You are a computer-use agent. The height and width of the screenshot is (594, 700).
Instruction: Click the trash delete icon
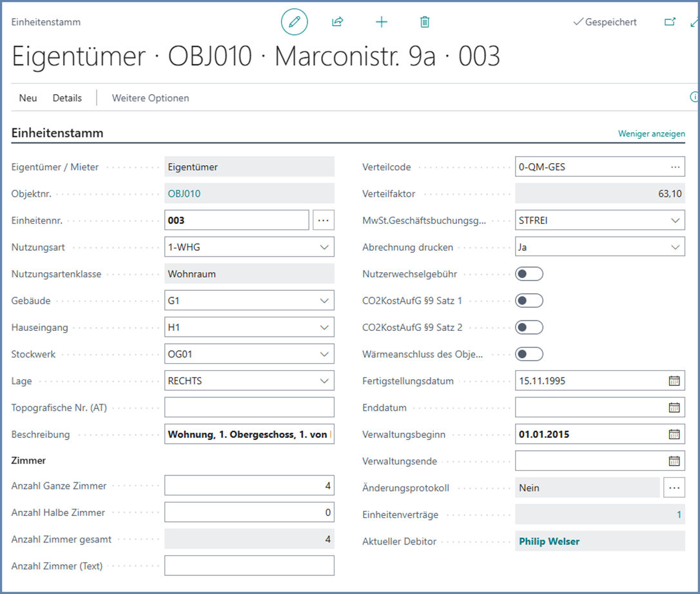click(x=425, y=22)
